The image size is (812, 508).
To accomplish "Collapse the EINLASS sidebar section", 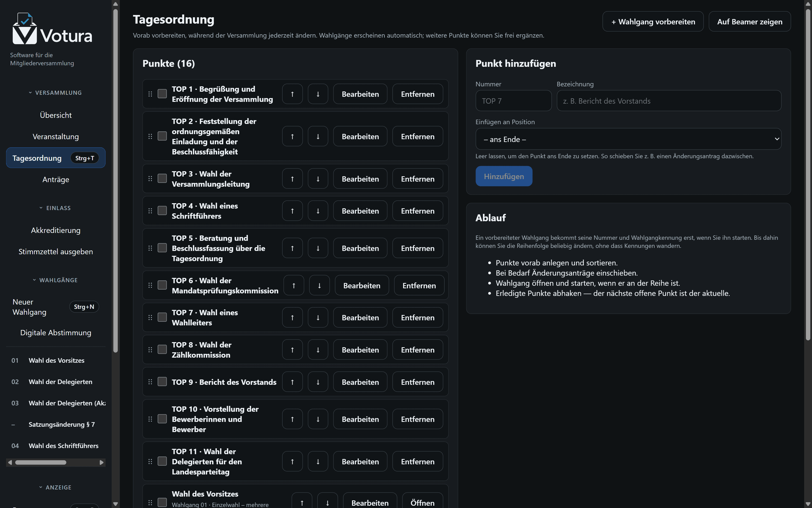I will click(x=55, y=208).
